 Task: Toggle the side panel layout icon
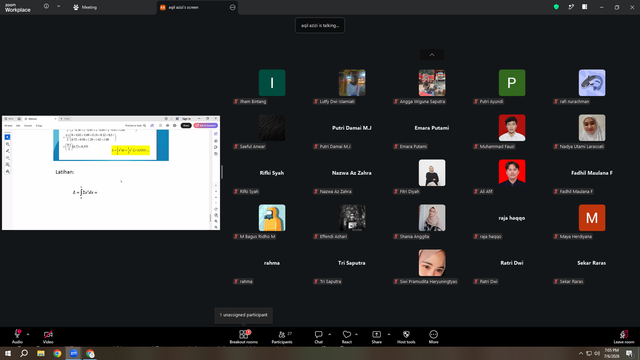[x=584, y=7]
